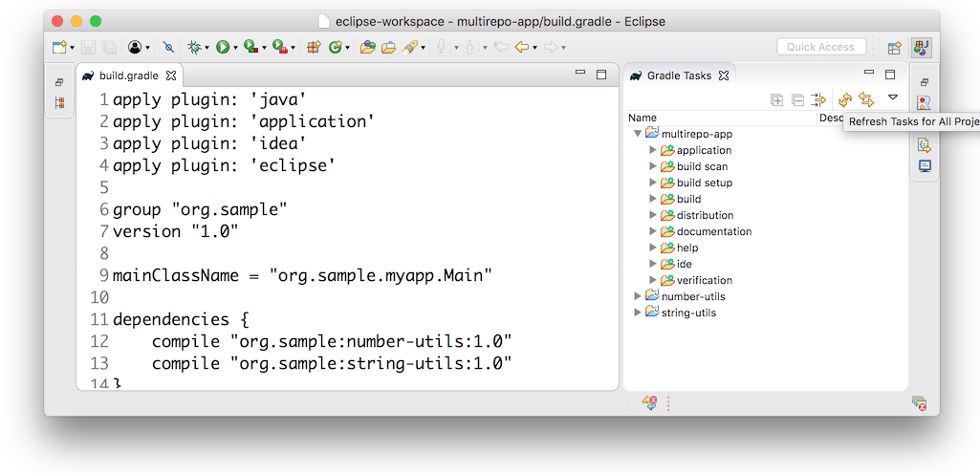
Task: Select the documentation task group
Action: tap(713, 231)
